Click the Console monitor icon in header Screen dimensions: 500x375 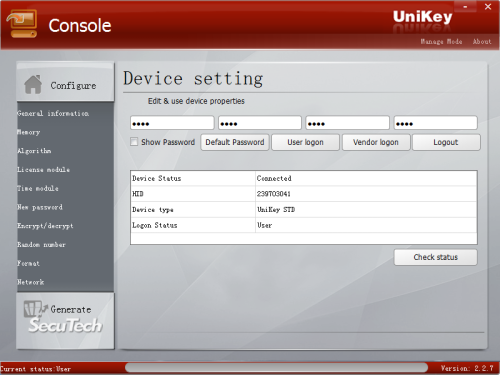tap(22, 24)
